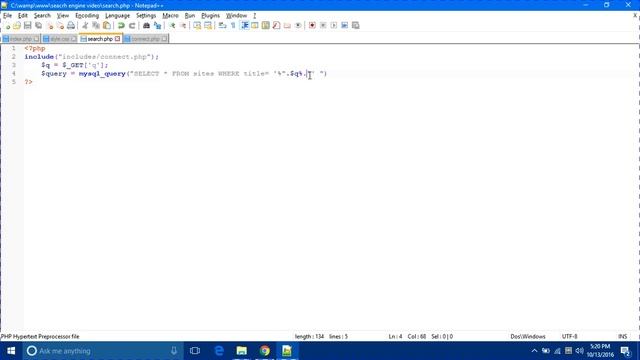Open a file via Open folder icon

(x=17, y=26)
